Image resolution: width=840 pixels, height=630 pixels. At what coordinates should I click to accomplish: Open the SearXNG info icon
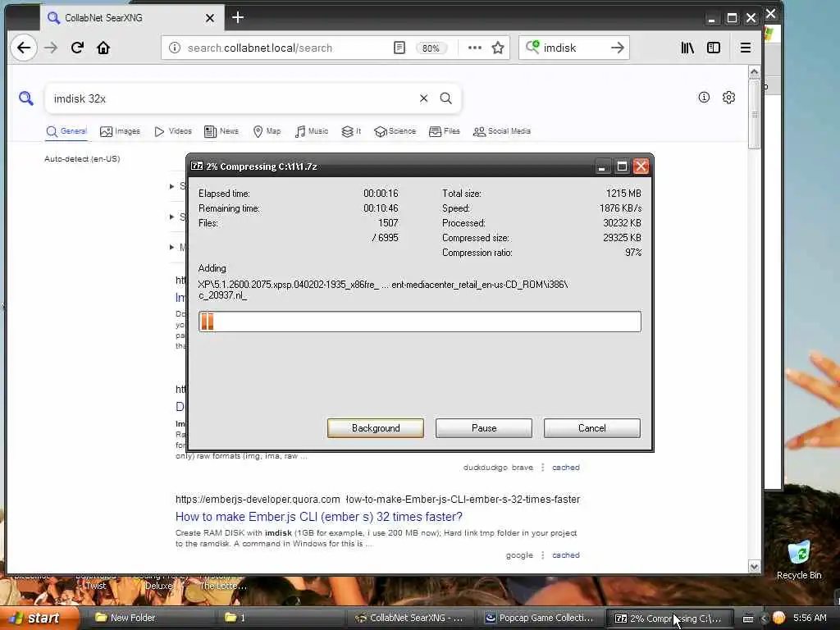(x=704, y=97)
